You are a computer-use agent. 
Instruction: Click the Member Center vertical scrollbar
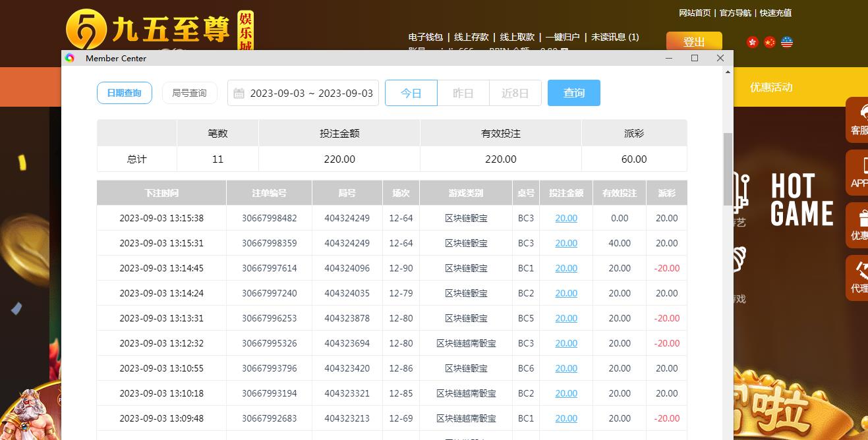pos(728,169)
